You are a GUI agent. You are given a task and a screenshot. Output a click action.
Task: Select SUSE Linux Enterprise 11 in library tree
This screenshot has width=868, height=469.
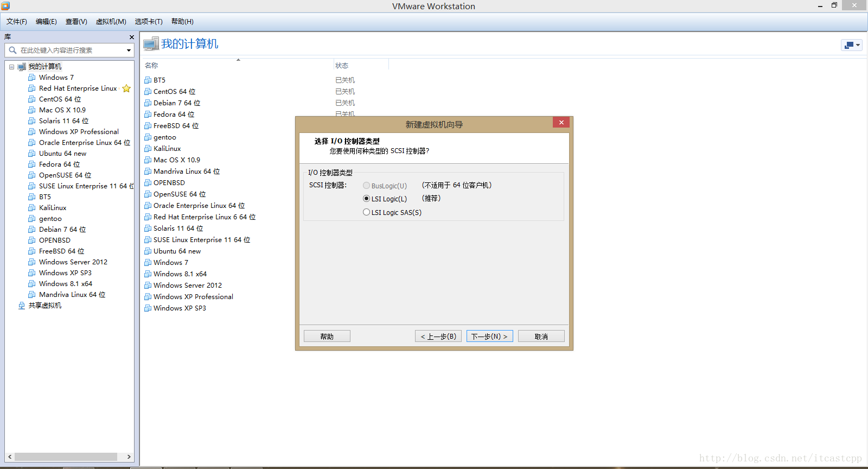click(x=86, y=186)
